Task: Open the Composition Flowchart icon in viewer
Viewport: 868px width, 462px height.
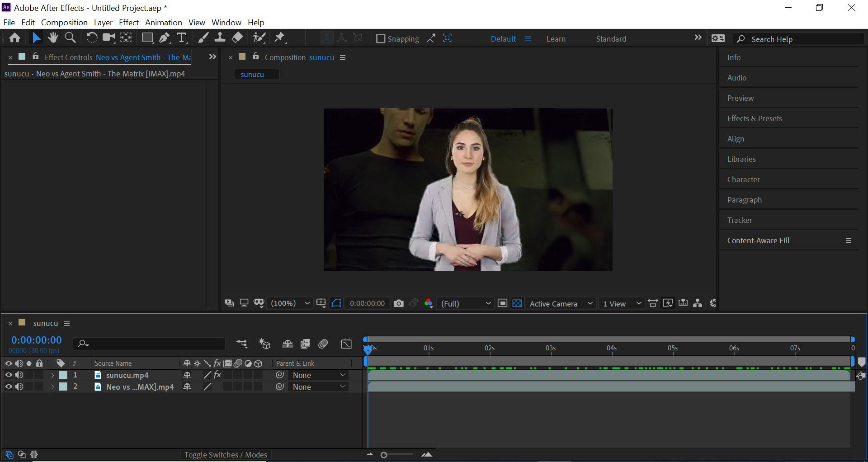Action: coord(698,303)
